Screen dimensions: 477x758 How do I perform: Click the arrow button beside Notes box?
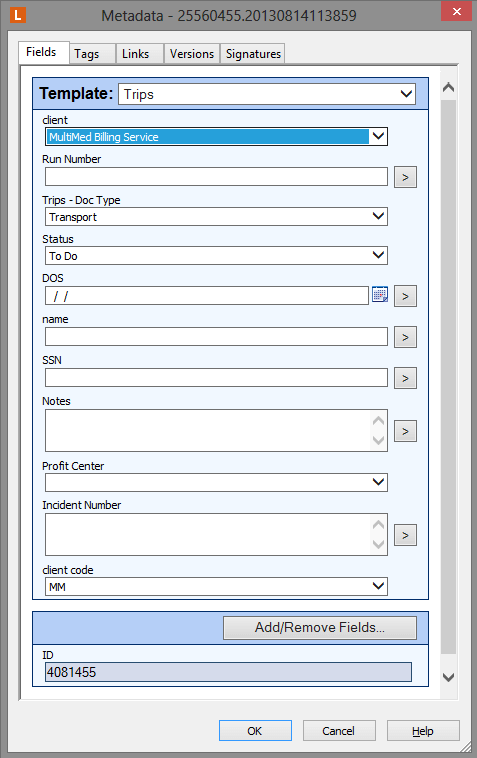click(405, 431)
